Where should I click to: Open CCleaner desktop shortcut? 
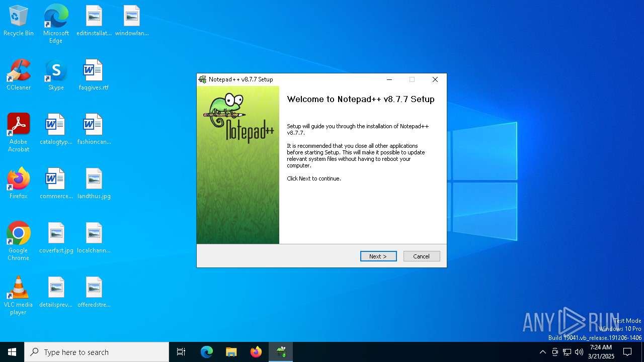pyautogui.click(x=19, y=75)
